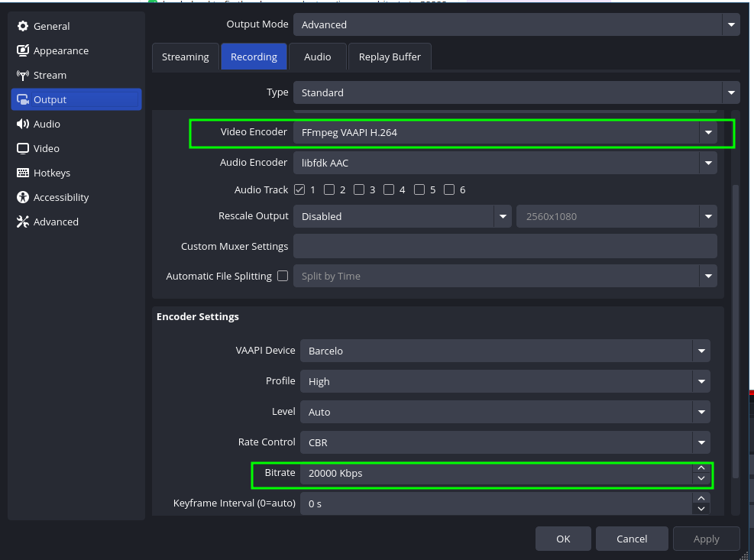
Task: Open the recording Type dropdown
Action: (516, 92)
